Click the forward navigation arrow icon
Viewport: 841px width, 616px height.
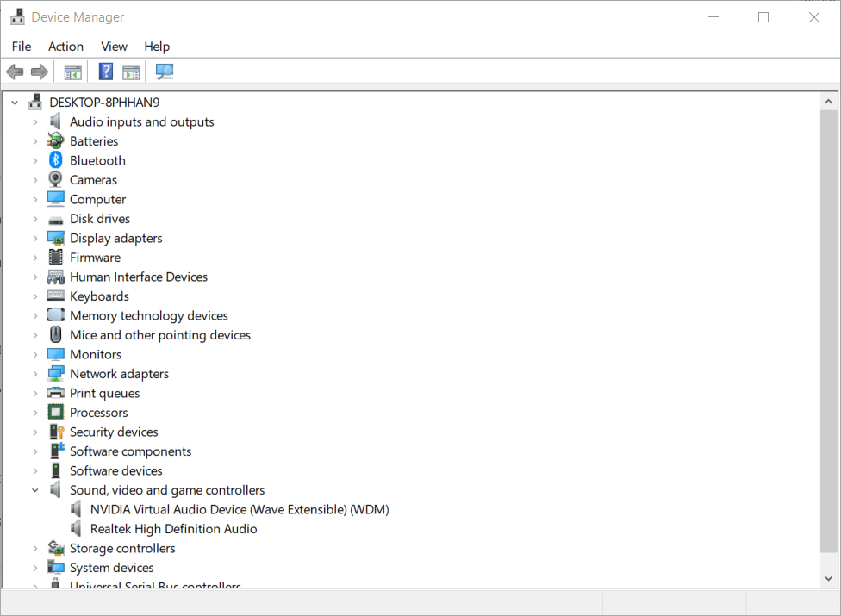pos(39,72)
